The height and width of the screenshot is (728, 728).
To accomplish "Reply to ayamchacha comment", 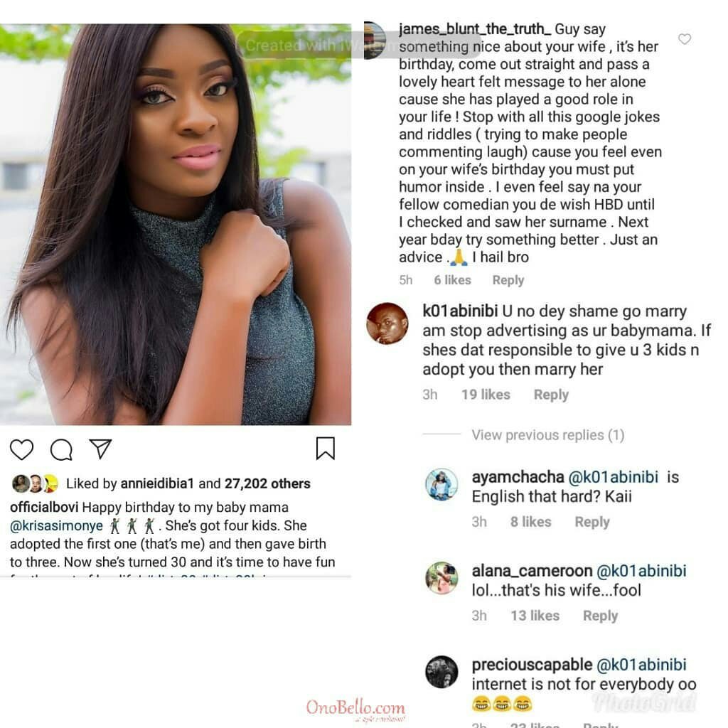I will (592, 522).
